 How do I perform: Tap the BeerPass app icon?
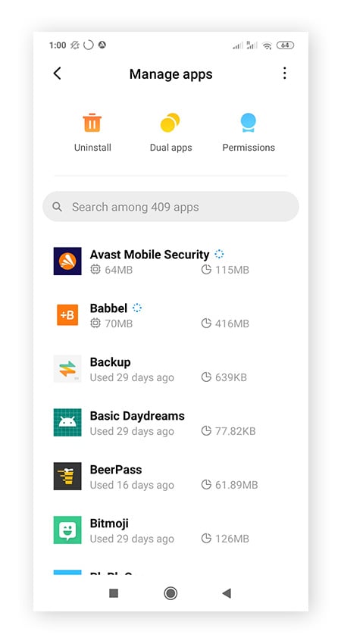[67, 477]
